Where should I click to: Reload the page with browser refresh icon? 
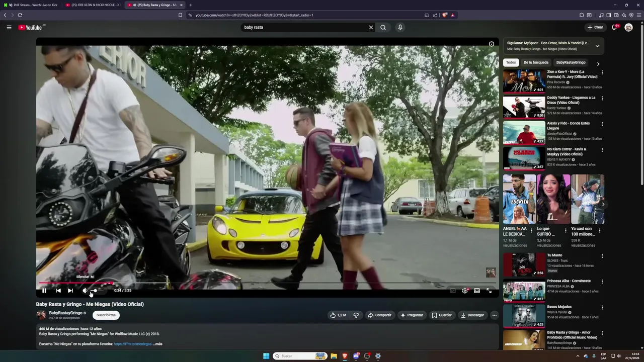tap(20, 15)
